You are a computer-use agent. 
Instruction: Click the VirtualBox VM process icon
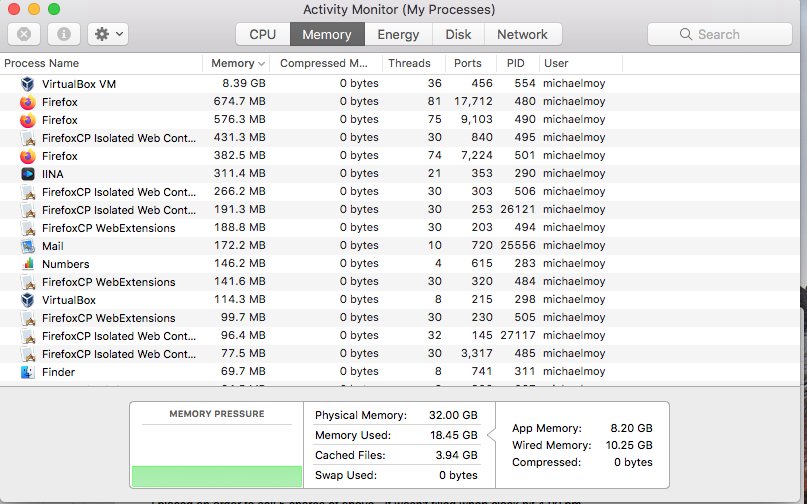pyautogui.click(x=28, y=84)
